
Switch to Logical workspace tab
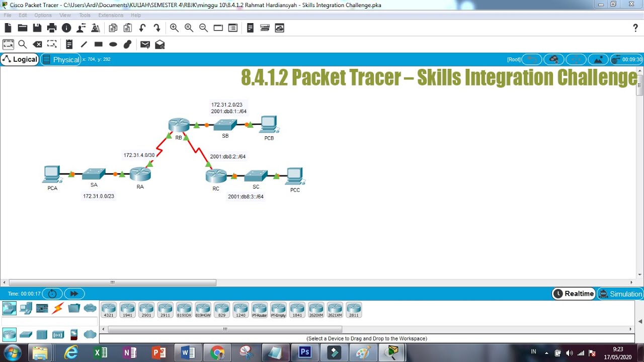20,59
